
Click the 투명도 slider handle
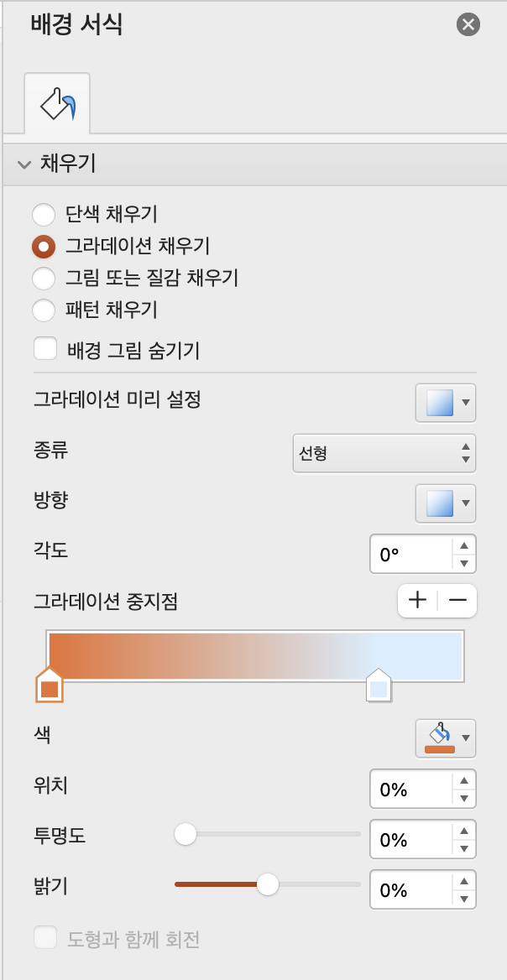[185, 834]
